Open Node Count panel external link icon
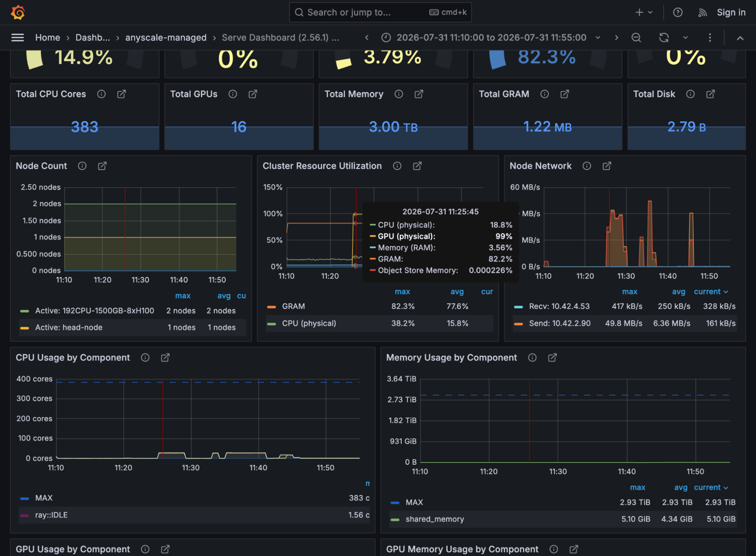This screenshot has width=756, height=556. [x=102, y=166]
